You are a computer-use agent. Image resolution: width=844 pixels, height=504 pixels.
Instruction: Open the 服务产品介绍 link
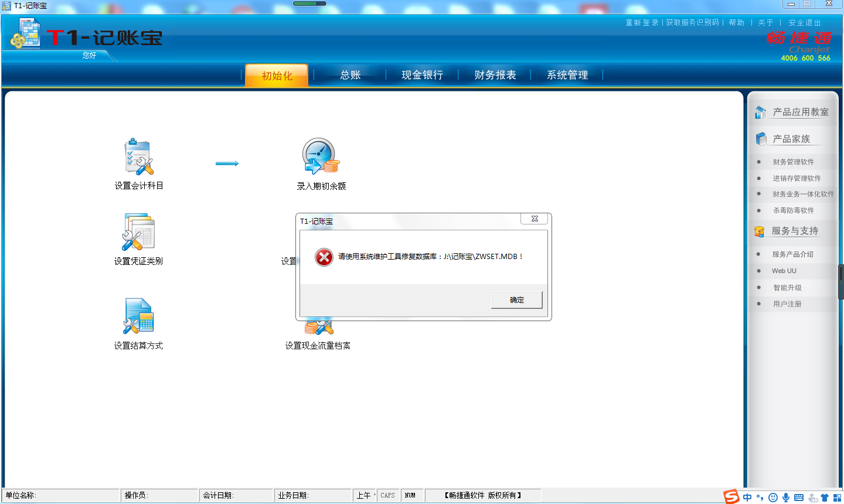(792, 254)
